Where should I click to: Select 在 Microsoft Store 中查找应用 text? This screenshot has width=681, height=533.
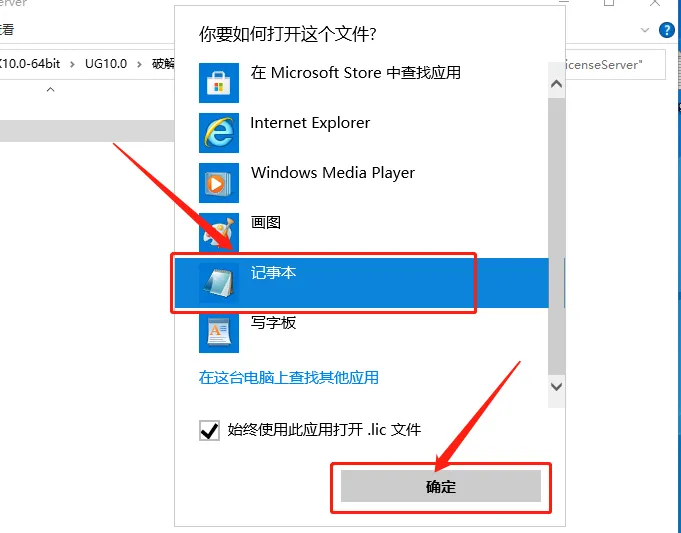356,73
